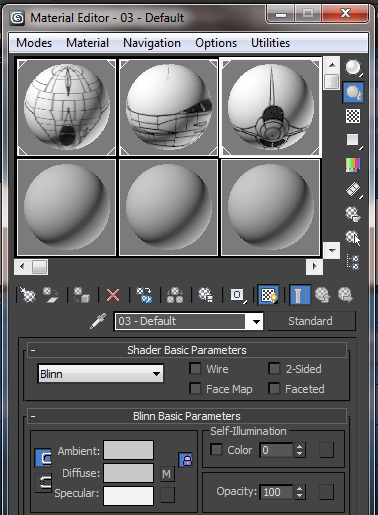Select the plain gray slot below first sample

[66, 207]
